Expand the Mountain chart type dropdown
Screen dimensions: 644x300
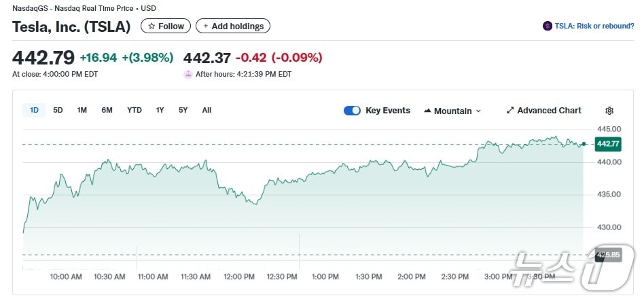(x=478, y=111)
